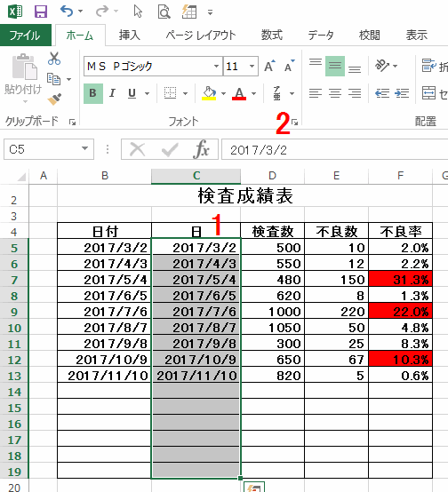448x492 pixels.
Task: Switch to the 挿入 tab
Action: (130, 36)
